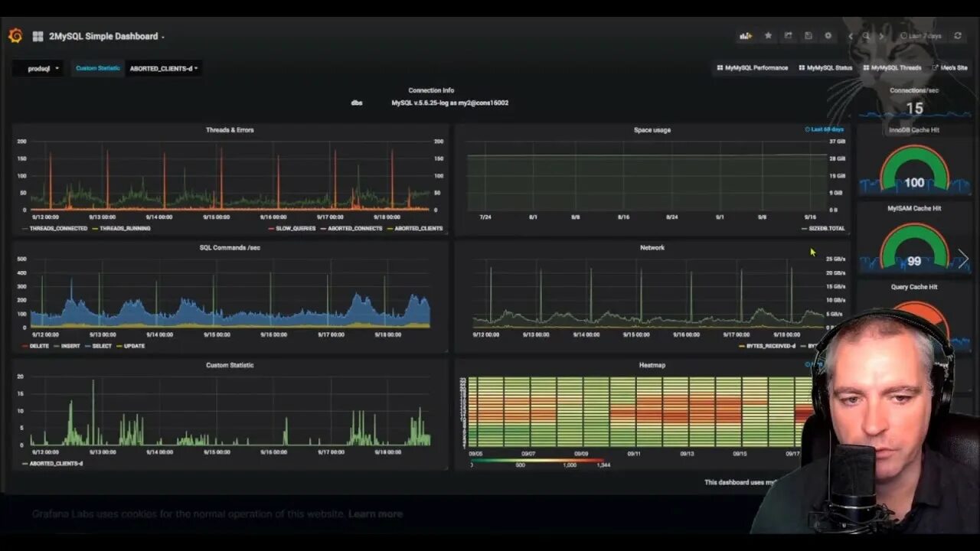Open the Custom Statistic panel title menu

pos(230,365)
